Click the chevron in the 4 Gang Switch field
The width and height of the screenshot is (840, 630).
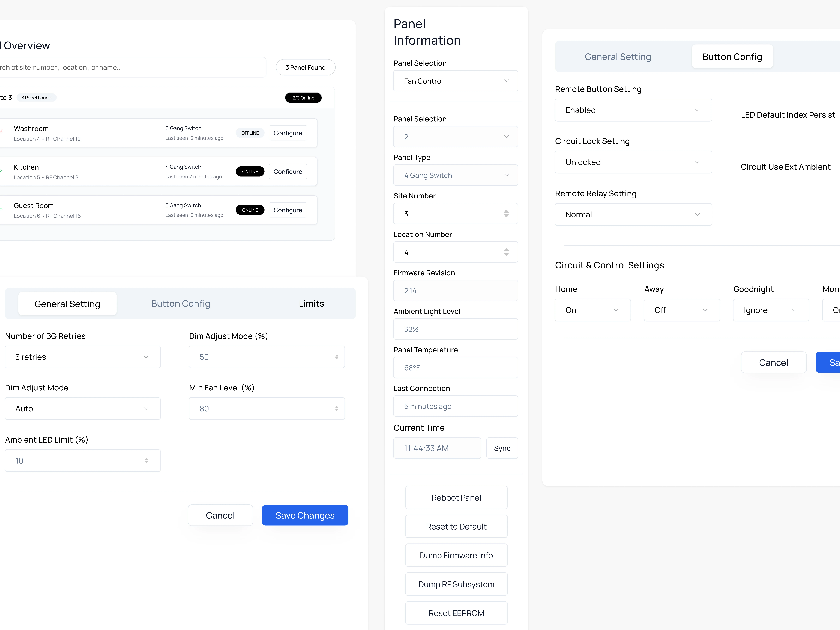point(506,175)
